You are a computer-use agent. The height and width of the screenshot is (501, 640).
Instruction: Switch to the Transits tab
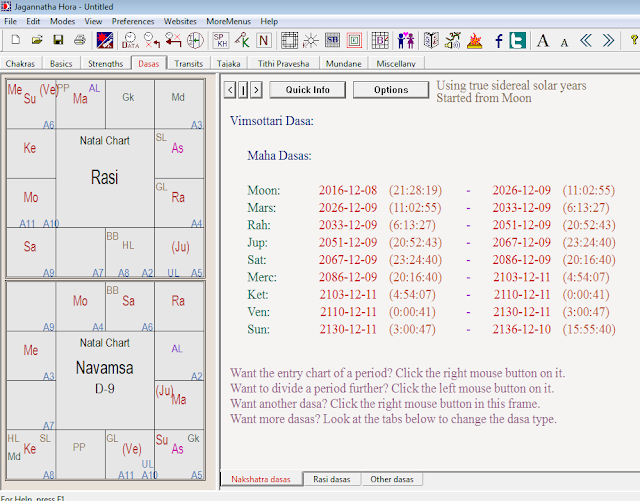tap(189, 63)
